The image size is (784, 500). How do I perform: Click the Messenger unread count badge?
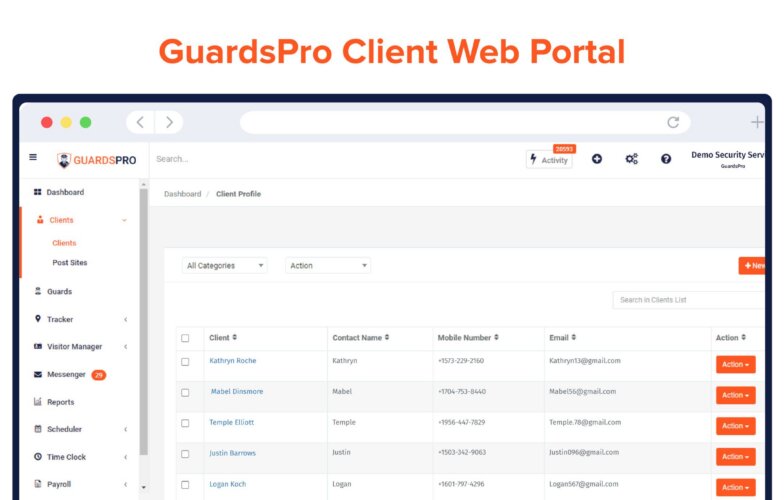tap(98, 374)
